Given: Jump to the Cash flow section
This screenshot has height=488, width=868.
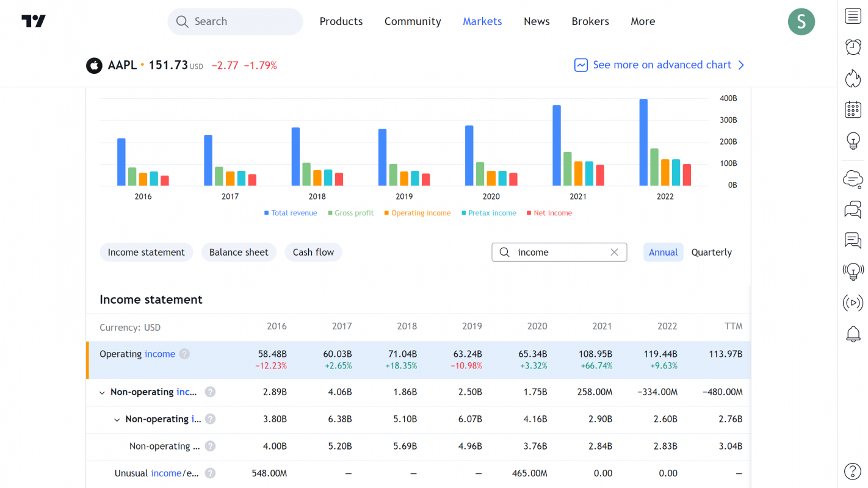Looking at the screenshot, I should coord(313,252).
